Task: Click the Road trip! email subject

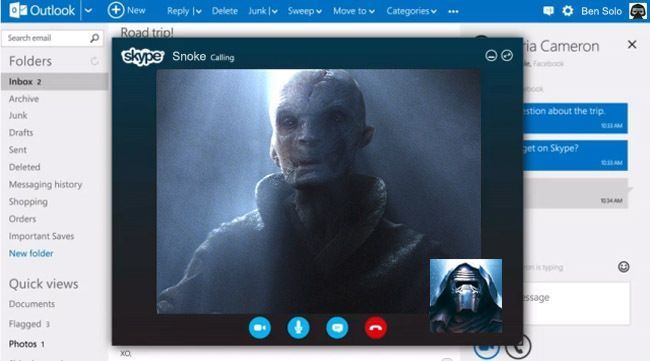Action: 147,32
